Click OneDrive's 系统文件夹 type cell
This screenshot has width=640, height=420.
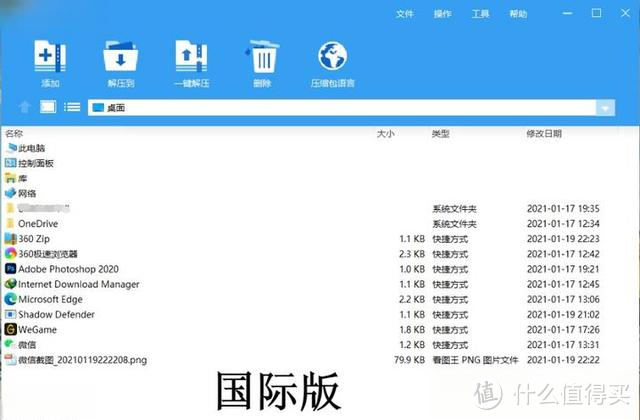pyautogui.click(x=454, y=224)
